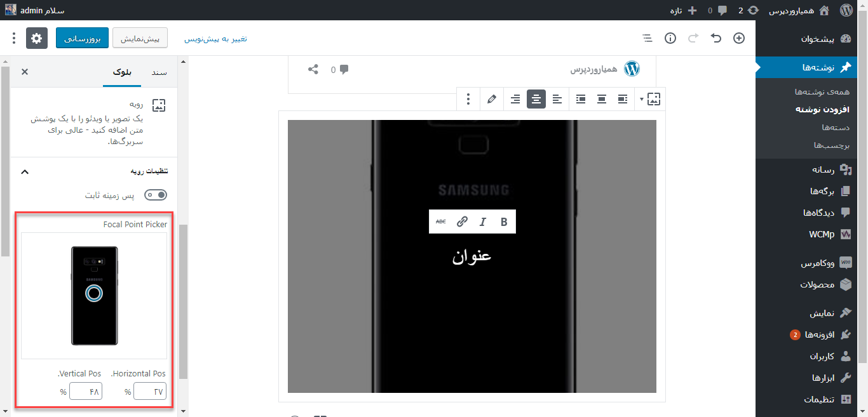Open the سلام admin user account menu

pos(35,10)
